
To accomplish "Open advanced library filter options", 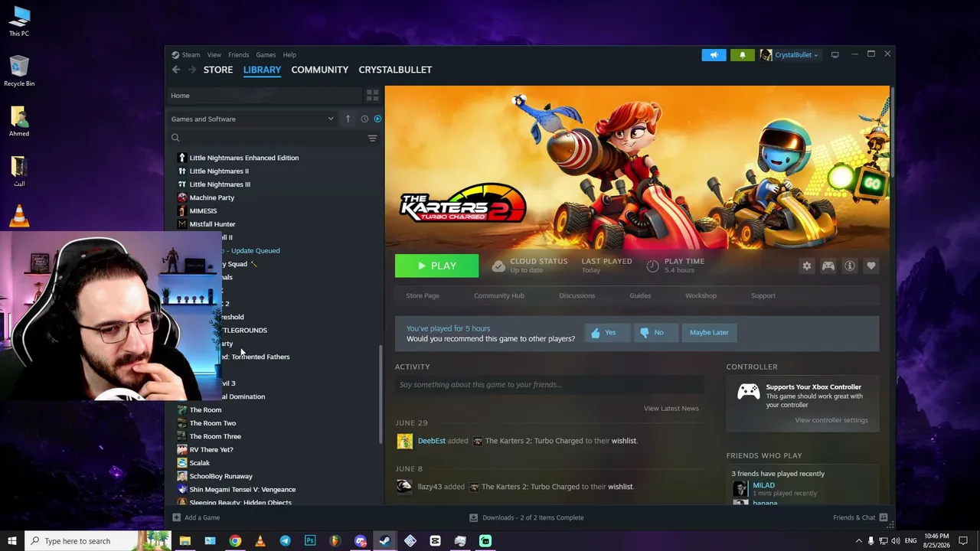I will [x=372, y=139].
